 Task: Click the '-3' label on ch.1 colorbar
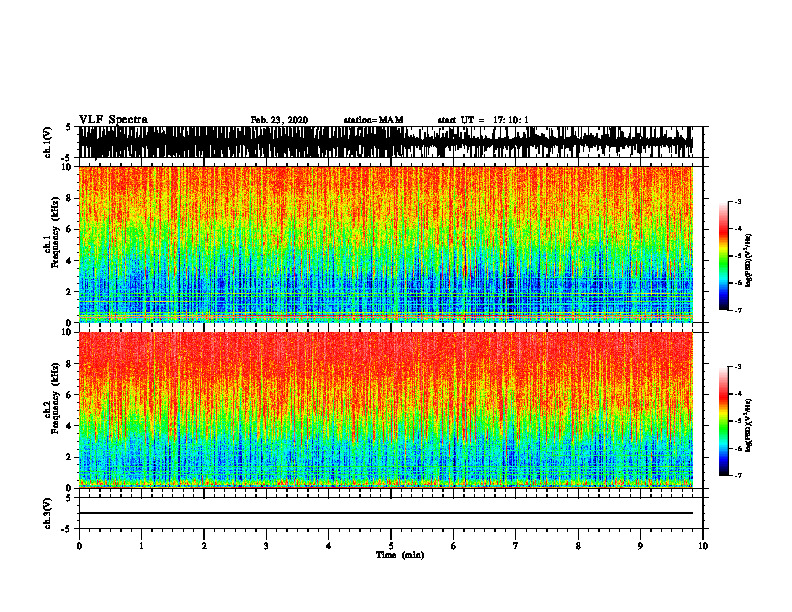click(738, 201)
